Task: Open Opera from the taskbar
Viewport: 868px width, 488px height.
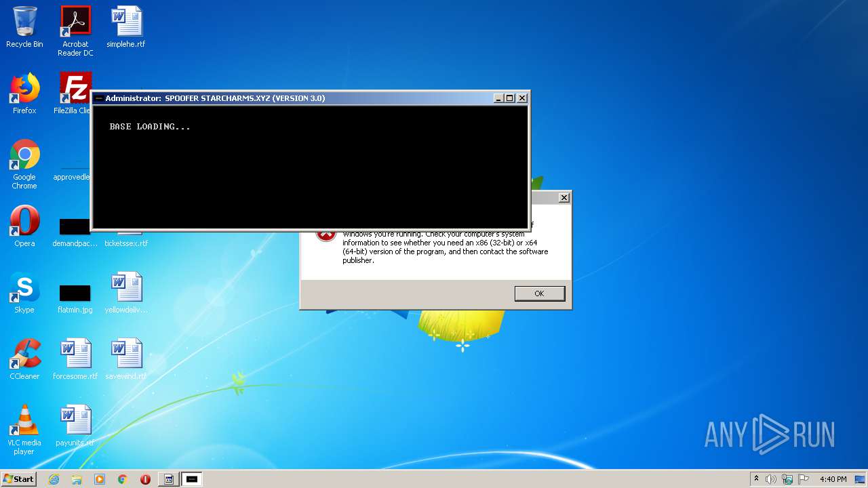Action: pos(145,479)
